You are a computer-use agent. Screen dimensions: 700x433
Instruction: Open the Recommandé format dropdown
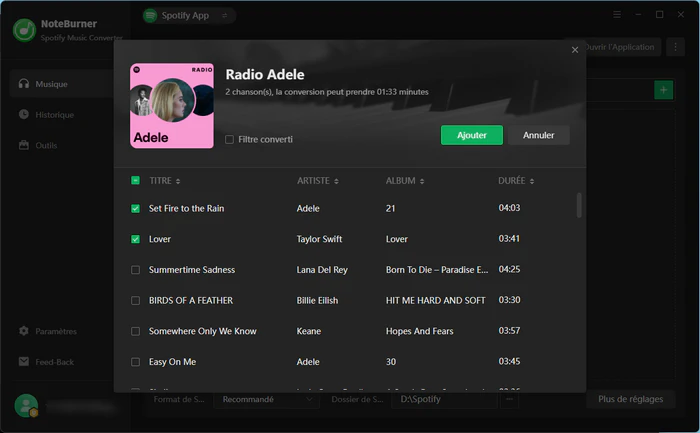click(267, 400)
